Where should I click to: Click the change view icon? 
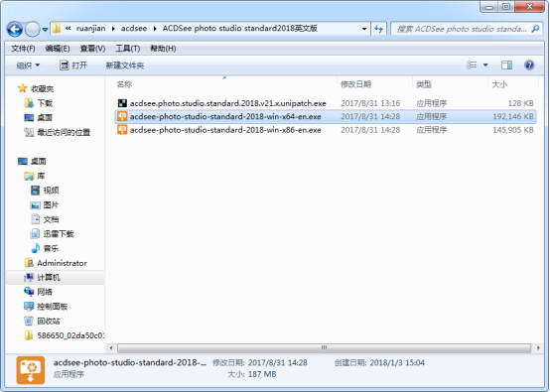point(473,65)
